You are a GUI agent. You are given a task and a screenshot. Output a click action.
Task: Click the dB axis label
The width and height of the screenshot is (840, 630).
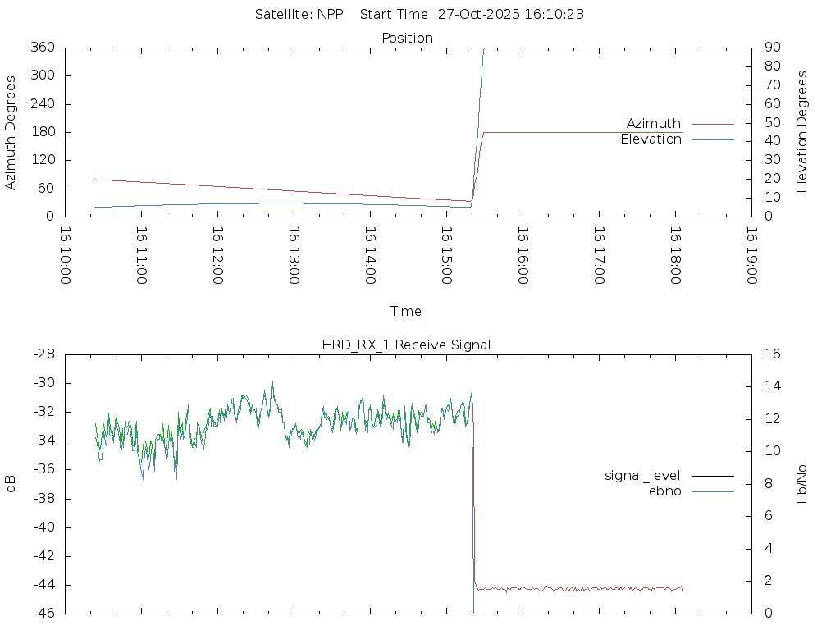coord(11,484)
